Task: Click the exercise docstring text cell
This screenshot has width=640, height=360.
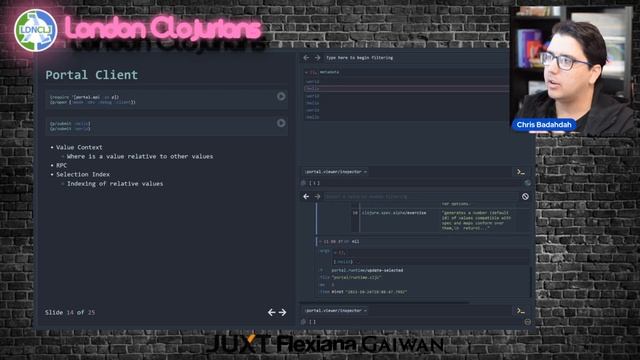Action: coord(476,220)
